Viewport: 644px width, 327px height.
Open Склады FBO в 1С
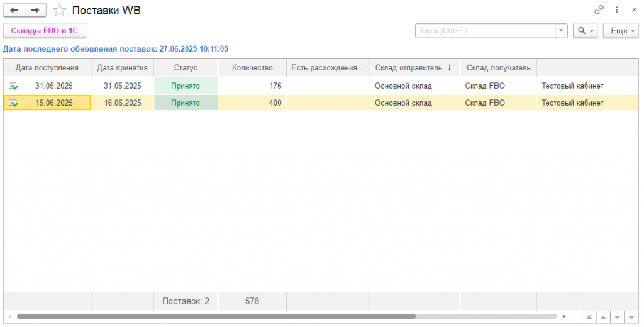(45, 31)
